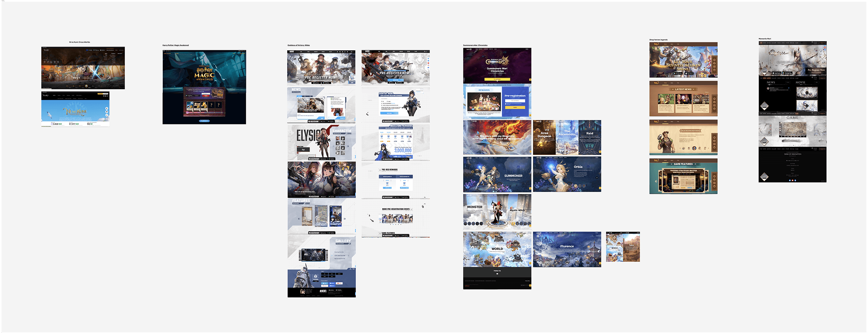Viewport: 868px width, 334px height.
Task: Select the Memento Mori 'GAME' screenshot
Action: click(x=793, y=129)
